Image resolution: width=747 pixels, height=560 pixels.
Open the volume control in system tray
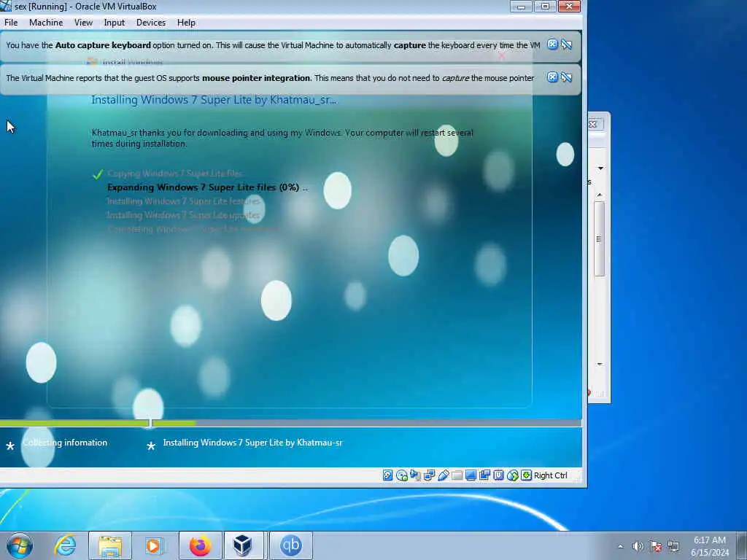click(638, 546)
